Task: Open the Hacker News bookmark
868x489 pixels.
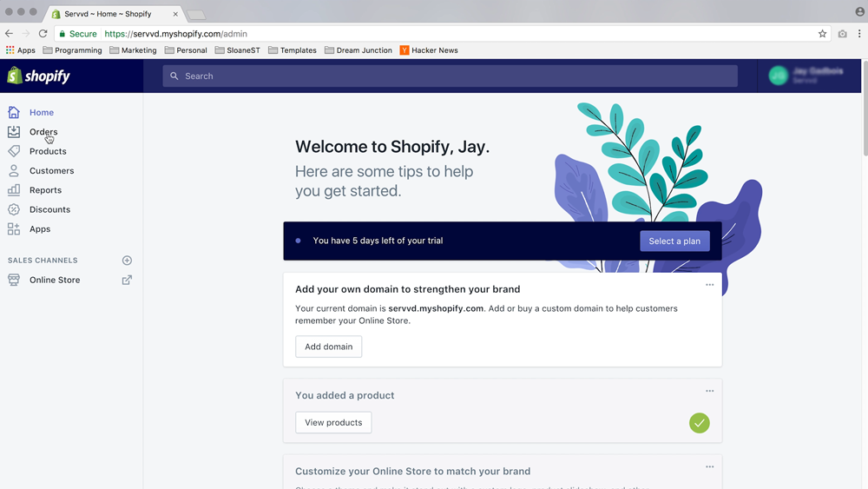Action: coord(429,50)
